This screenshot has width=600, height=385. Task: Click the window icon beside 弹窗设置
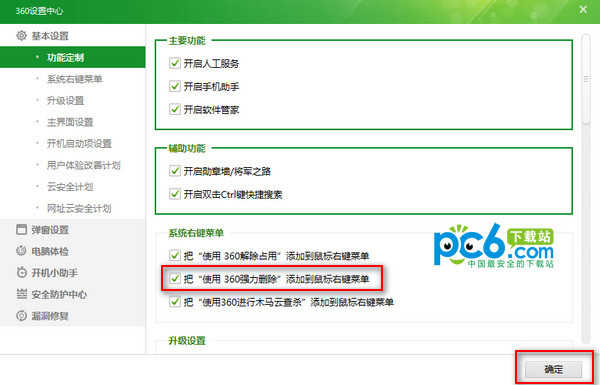tap(21, 230)
